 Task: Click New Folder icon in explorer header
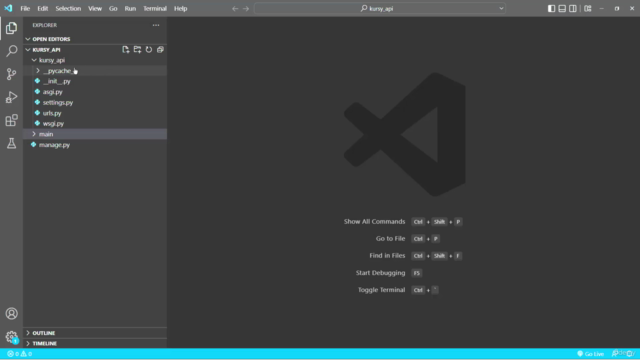(x=137, y=49)
